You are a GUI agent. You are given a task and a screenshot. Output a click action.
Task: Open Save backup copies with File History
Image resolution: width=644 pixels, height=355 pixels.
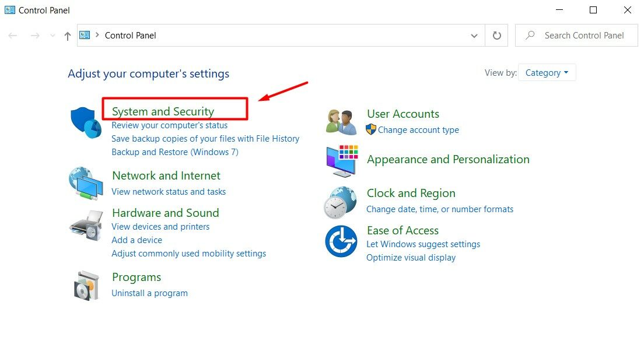(x=205, y=139)
